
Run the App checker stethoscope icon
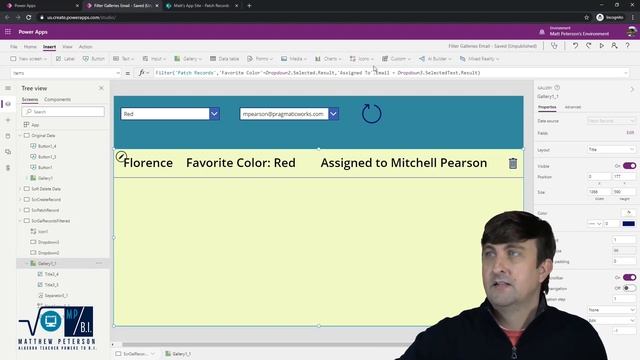pyautogui.click(x=554, y=46)
